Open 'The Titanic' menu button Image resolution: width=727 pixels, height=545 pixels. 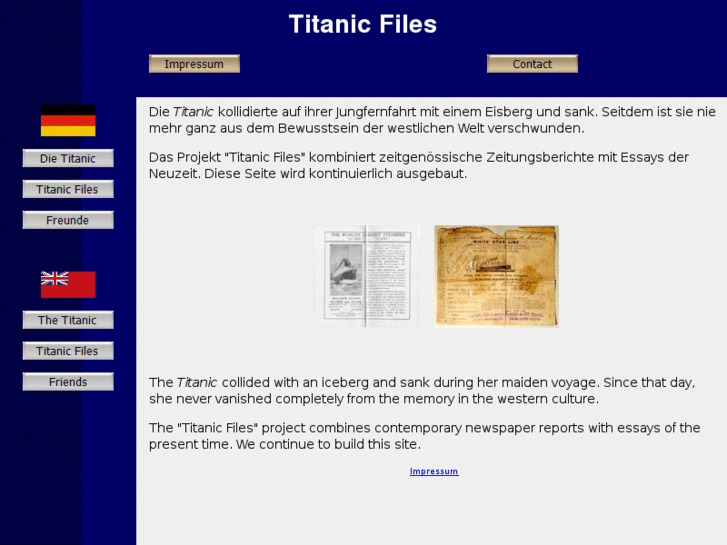click(x=68, y=320)
